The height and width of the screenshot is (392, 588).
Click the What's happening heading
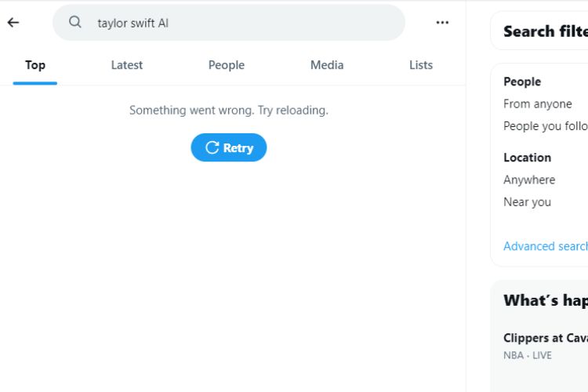coord(546,300)
